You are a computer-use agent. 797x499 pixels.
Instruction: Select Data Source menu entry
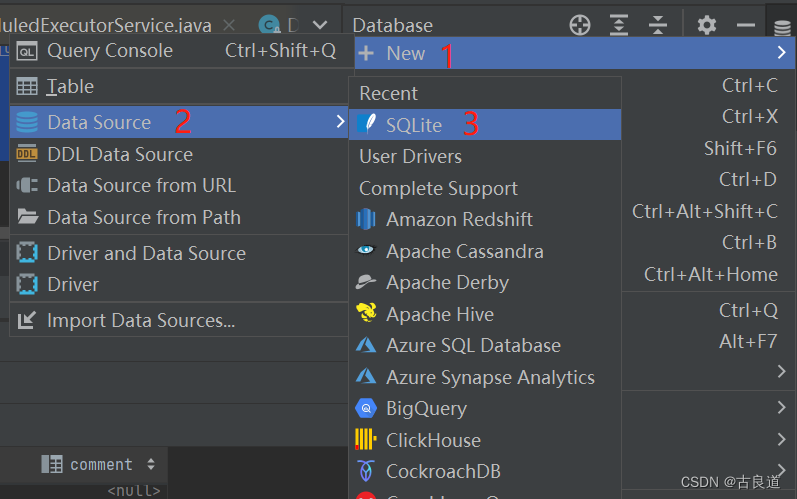(179, 122)
